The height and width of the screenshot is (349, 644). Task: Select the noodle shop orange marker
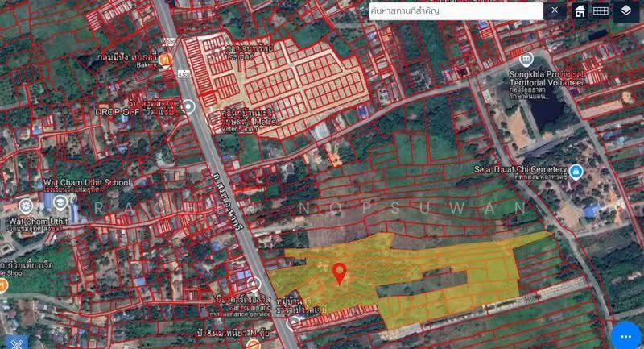point(2,285)
